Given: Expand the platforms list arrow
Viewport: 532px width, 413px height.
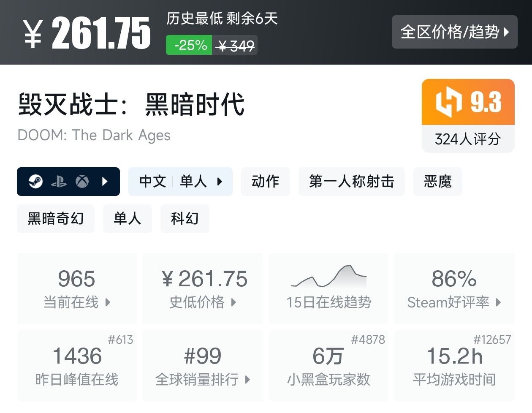Looking at the screenshot, I should point(105,182).
